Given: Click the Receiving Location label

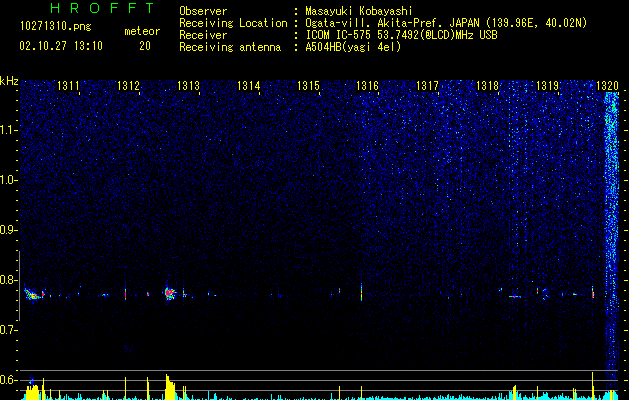Looking at the screenshot, I should coord(233,23).
